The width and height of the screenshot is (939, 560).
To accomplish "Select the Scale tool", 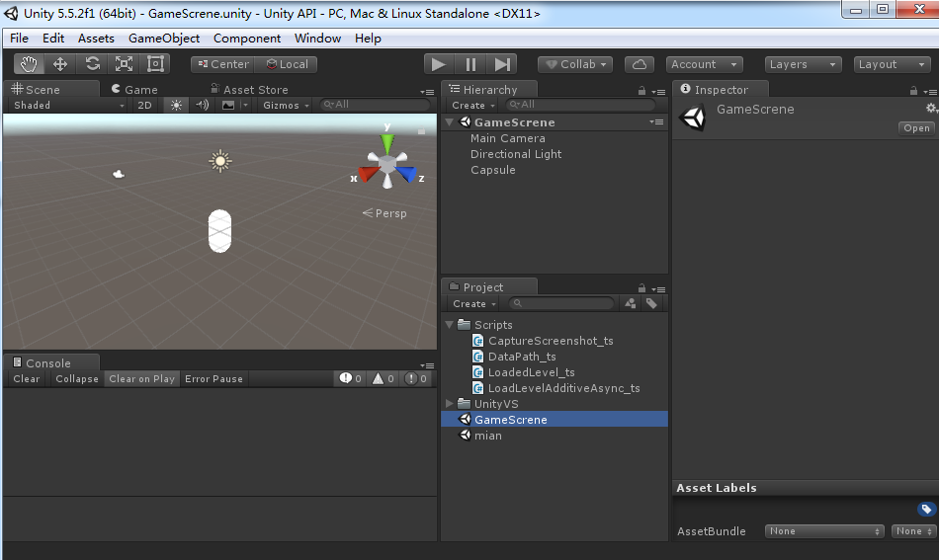I will (124, 64).
